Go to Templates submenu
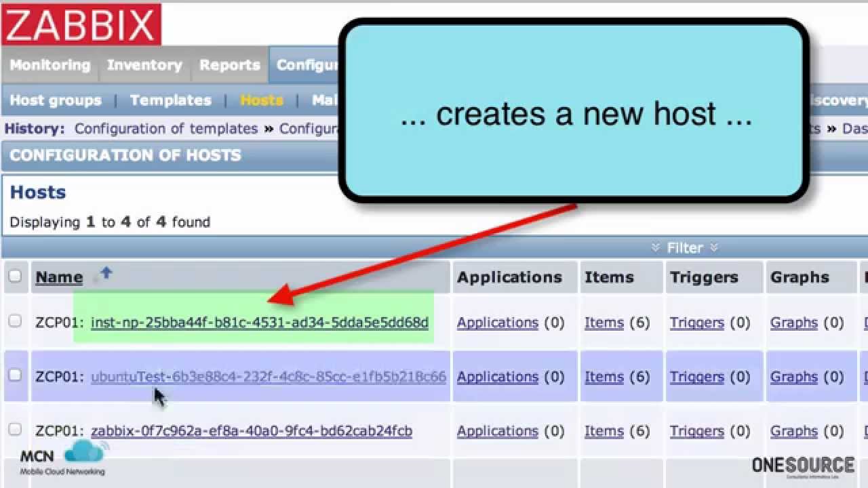This screenshot has height=488, width=868. tap(170, 100)
